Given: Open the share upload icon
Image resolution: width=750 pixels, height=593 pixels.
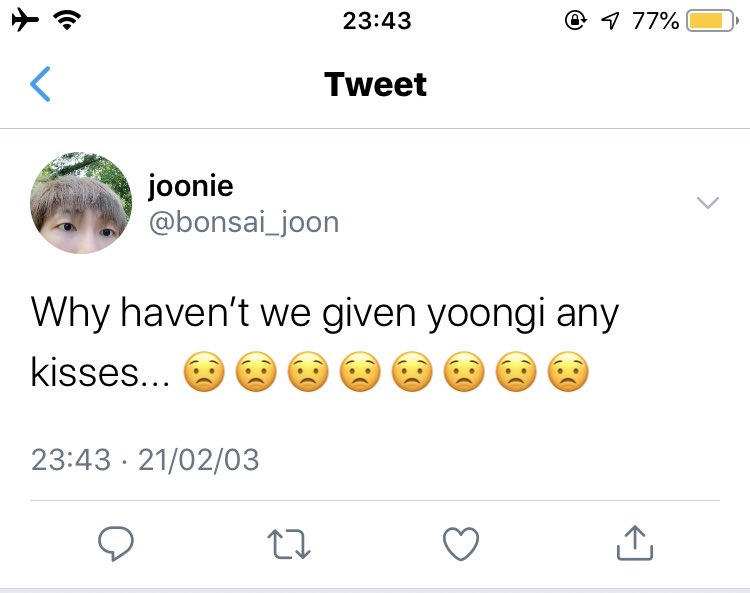Looking at the screenshot, I should pos(635,543).
